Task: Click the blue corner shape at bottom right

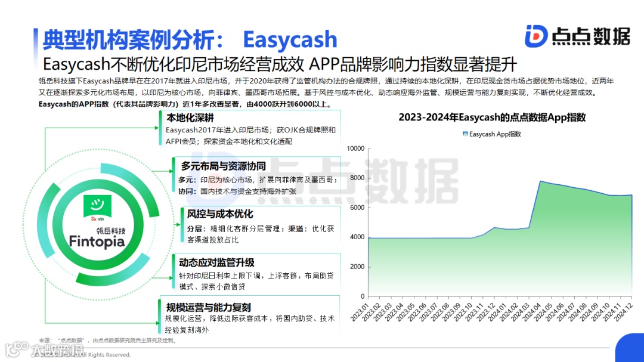Action: coord(630,348)
